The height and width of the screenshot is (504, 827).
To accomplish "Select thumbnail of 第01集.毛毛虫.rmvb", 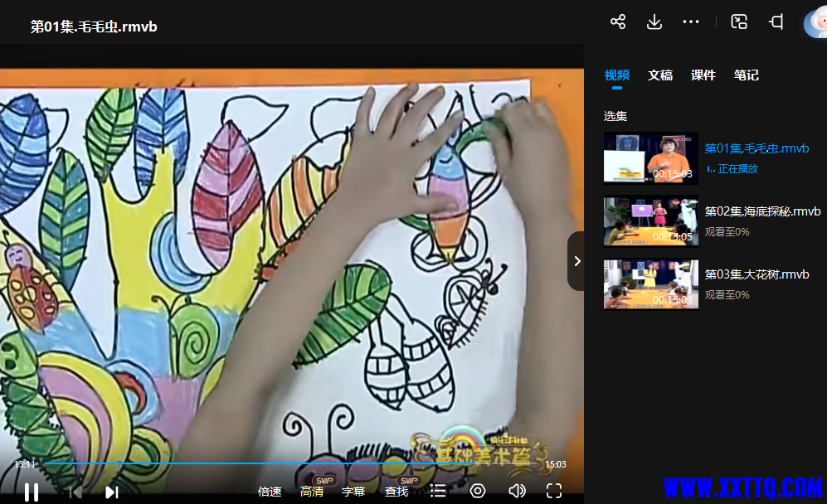I will (651, 158).
